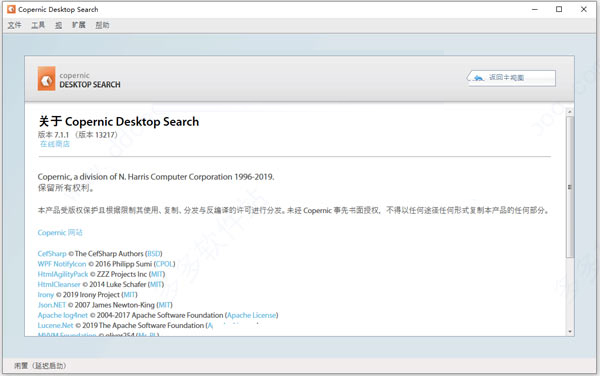Open the Apache log4net link
Viewport: 600px width, 376px height.
pyautogui.click(x=63, y=316)
